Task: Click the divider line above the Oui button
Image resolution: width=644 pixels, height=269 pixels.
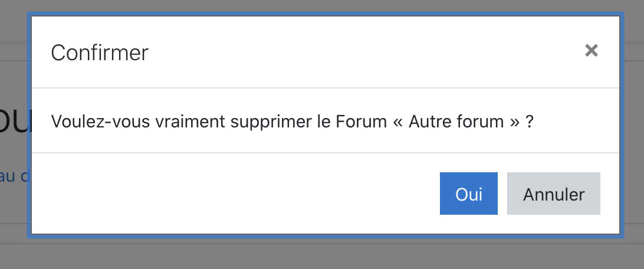Action: tap(326, 153)
